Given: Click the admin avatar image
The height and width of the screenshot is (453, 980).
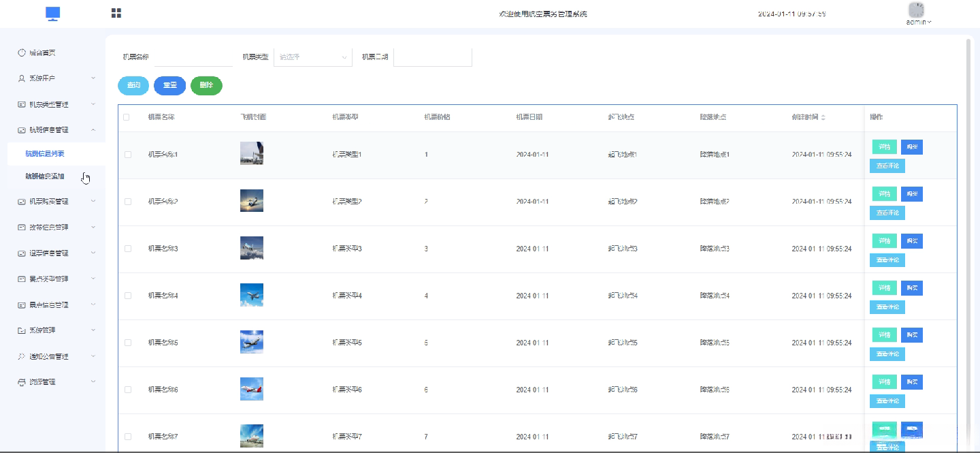Looking at the screenshot, I should 917,10.
